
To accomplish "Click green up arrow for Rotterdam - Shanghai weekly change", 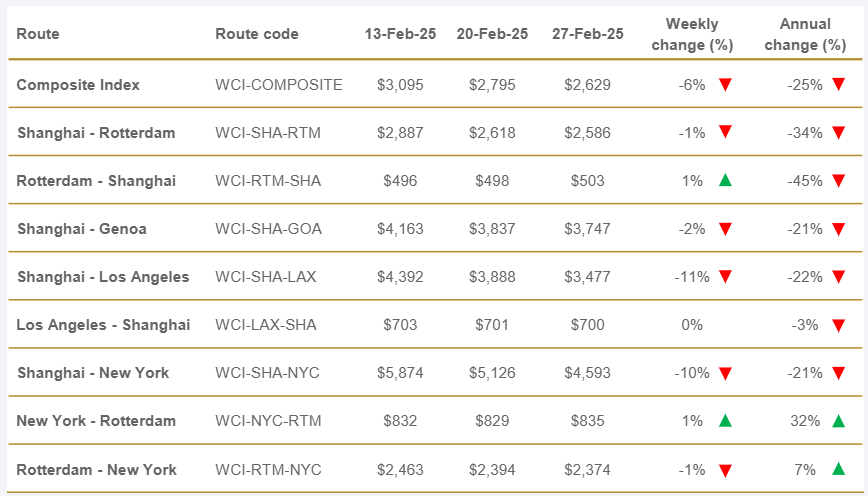I will click(725, 181).
